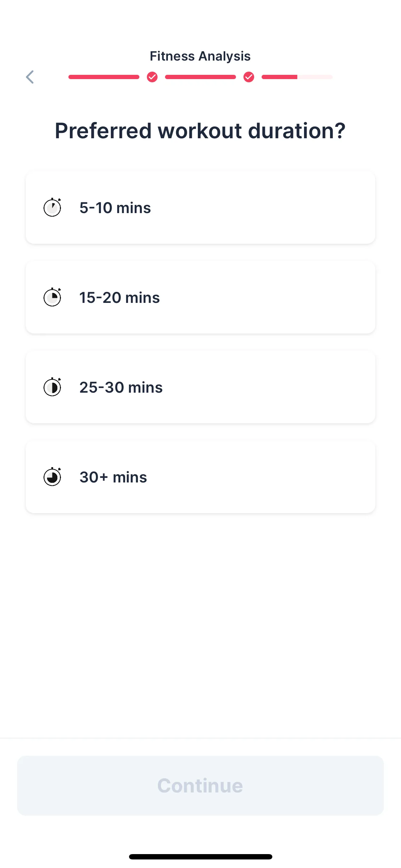Select the 30+ mins duration label
This screenshot has width=401, height=868.
(113, 477)
